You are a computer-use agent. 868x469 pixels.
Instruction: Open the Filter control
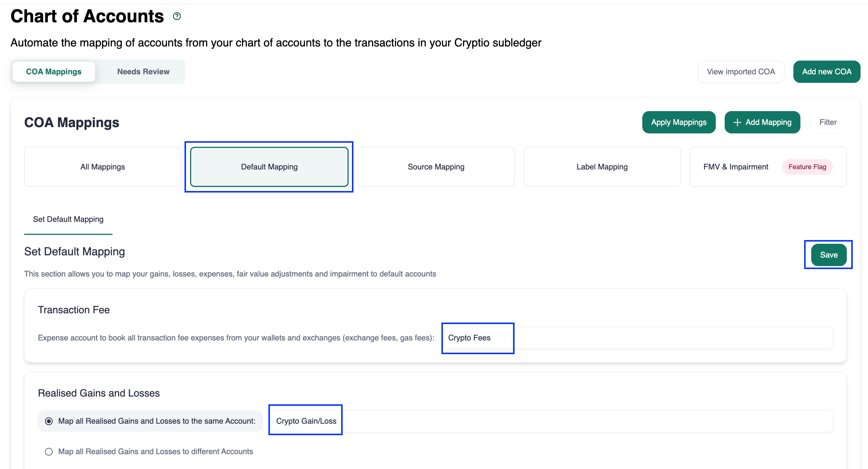click(x=828, y=122)
